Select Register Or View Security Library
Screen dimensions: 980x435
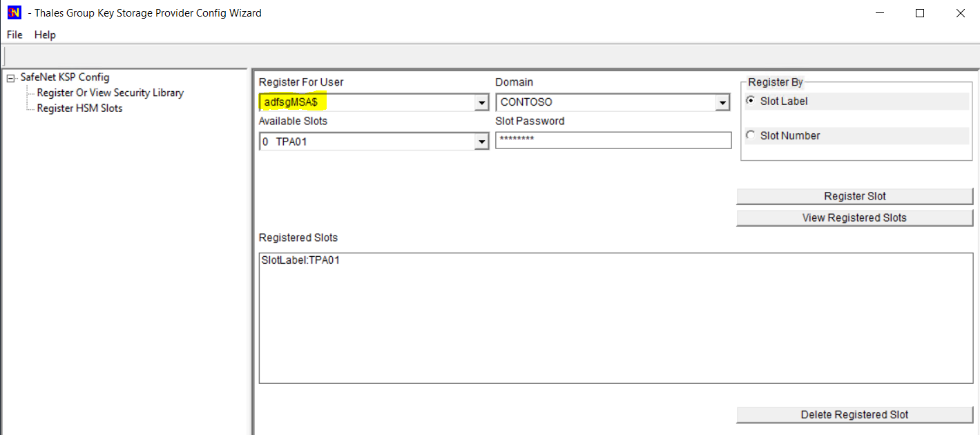point(111,93)
